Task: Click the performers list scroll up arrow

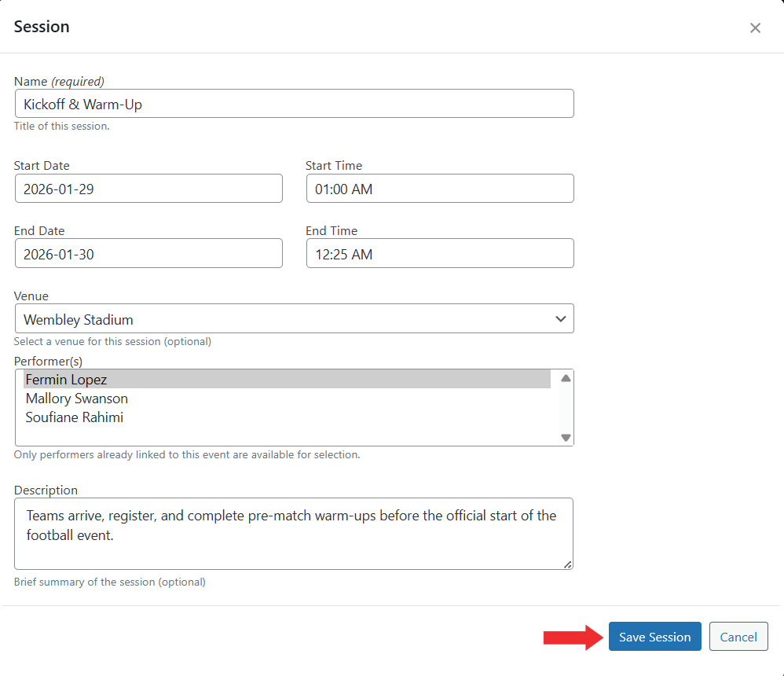Action: 566,378
